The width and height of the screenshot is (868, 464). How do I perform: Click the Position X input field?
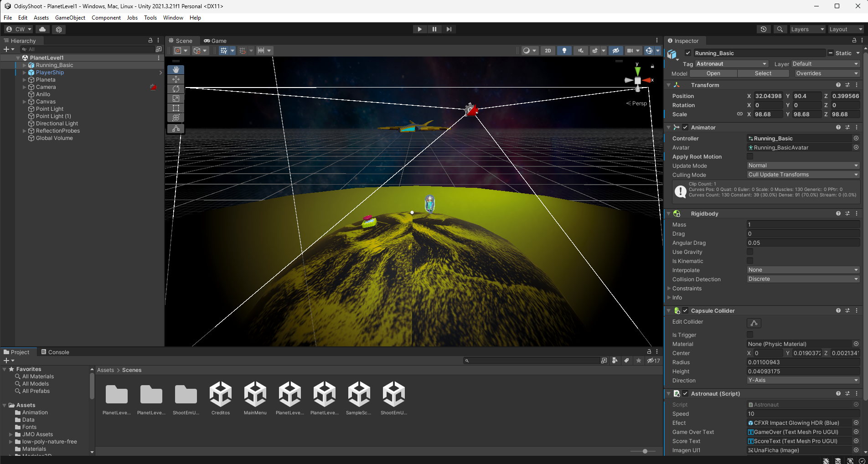click(x=769, y=96)
